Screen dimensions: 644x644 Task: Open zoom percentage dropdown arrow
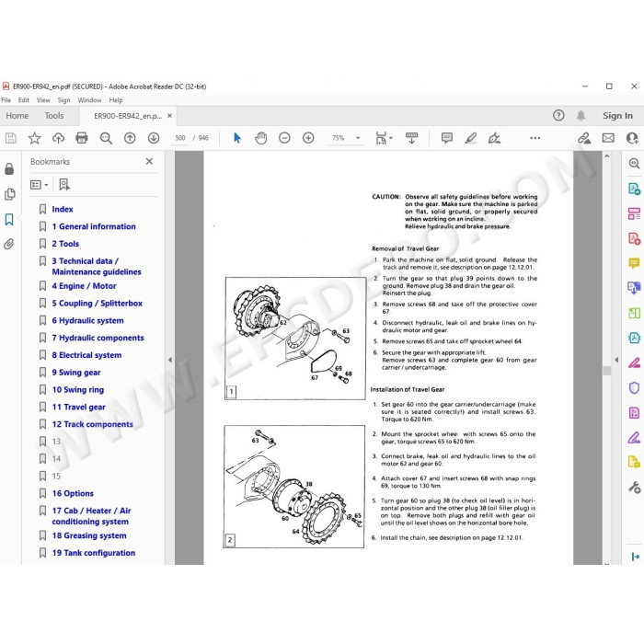[x=358, y=138]
